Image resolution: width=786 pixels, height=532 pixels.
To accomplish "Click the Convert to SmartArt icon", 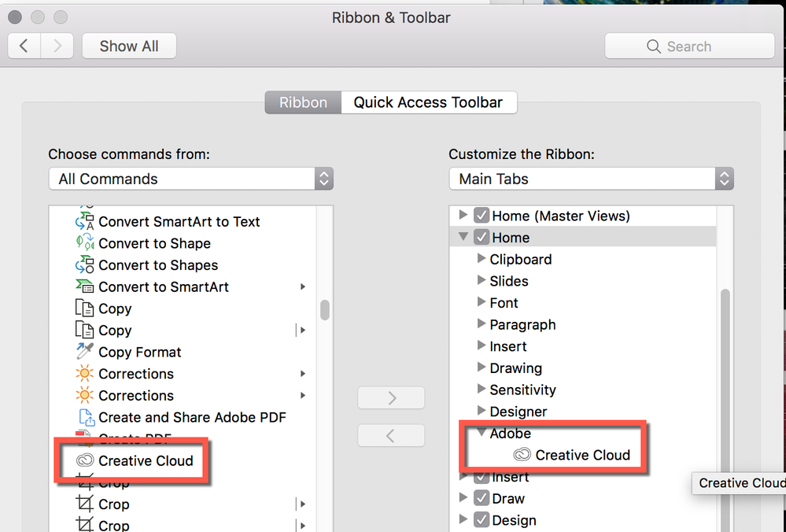I will coord(84,287).
